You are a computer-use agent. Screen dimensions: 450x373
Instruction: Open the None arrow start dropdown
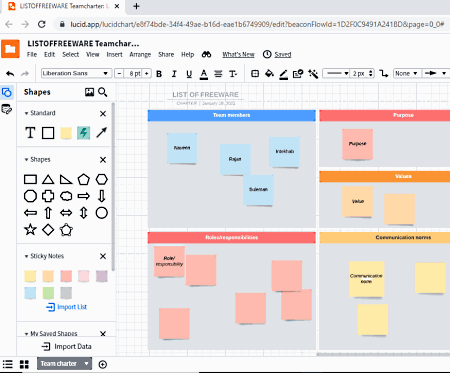coord(406,73)
